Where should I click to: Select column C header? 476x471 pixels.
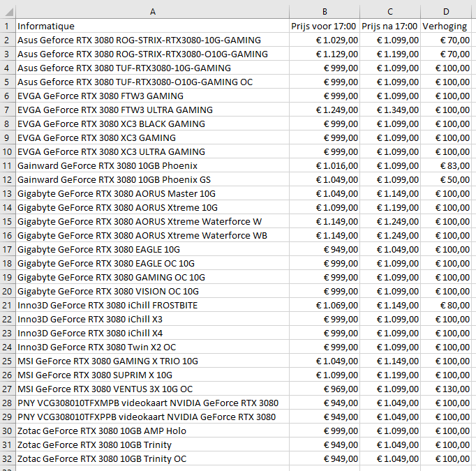click(x=390, y=12)
